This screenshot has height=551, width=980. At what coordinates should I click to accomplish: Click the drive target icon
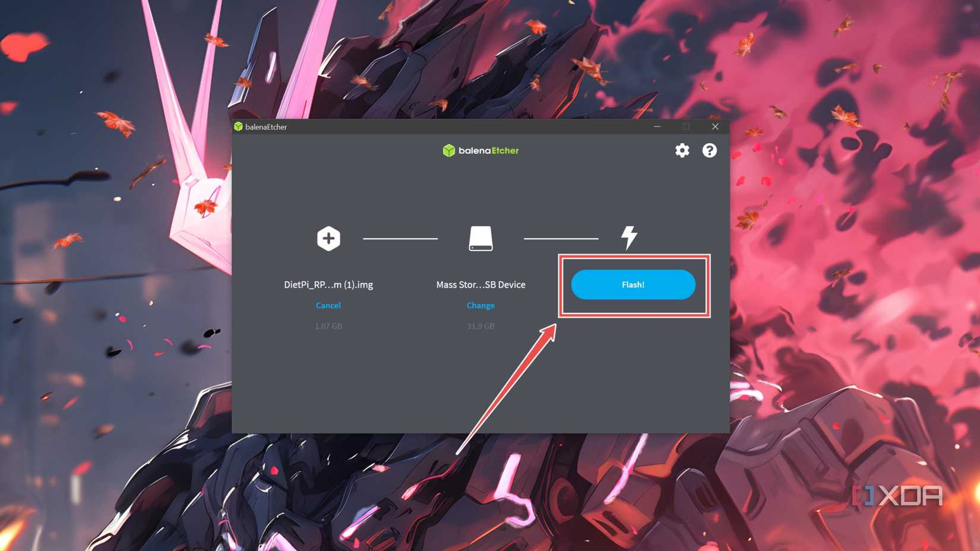click(x=480, y=239)
